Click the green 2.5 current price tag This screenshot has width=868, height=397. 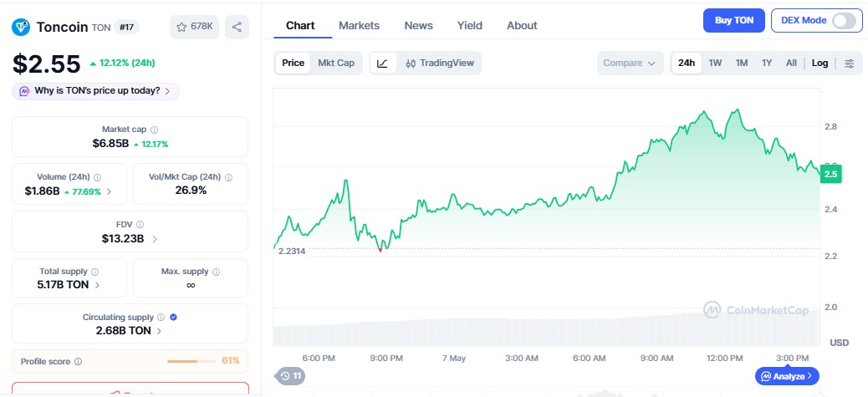pos(831,174)
